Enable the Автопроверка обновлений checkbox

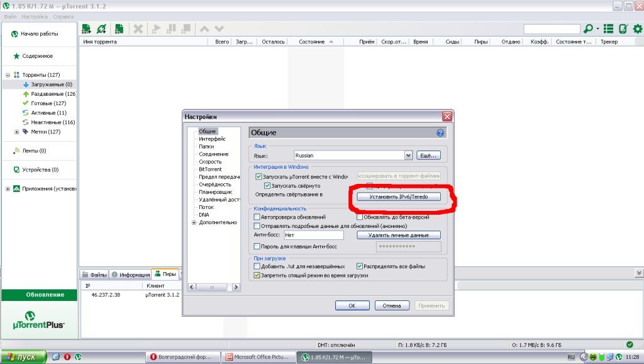click(x=257, y=217)
